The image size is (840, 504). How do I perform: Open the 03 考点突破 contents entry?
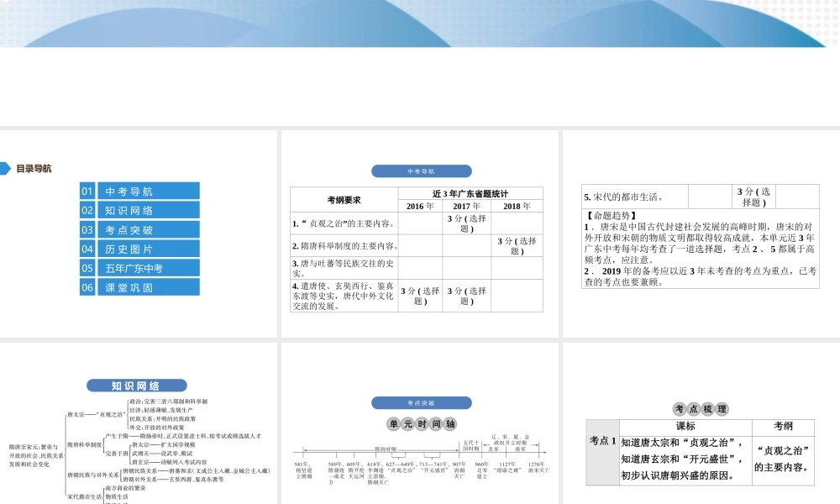[139, 230]
